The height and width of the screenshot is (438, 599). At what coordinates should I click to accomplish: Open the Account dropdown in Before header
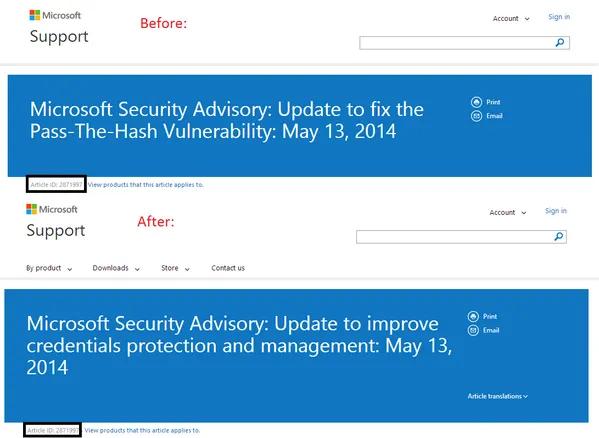point(511,18)
